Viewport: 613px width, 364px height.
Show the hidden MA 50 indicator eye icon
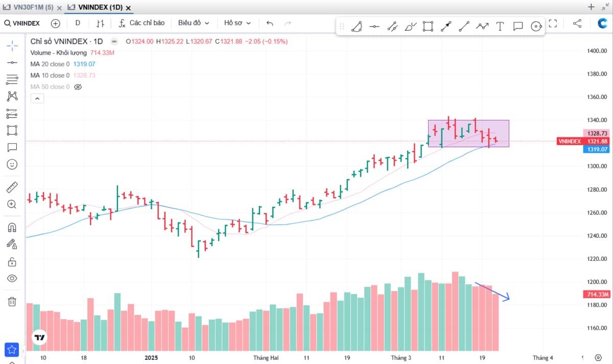78,87
